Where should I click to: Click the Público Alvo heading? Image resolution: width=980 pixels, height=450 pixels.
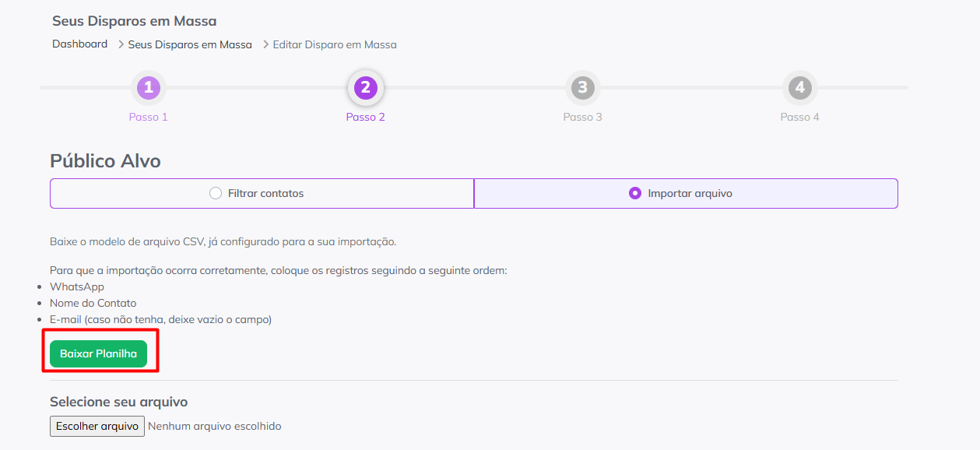[105, 161]
